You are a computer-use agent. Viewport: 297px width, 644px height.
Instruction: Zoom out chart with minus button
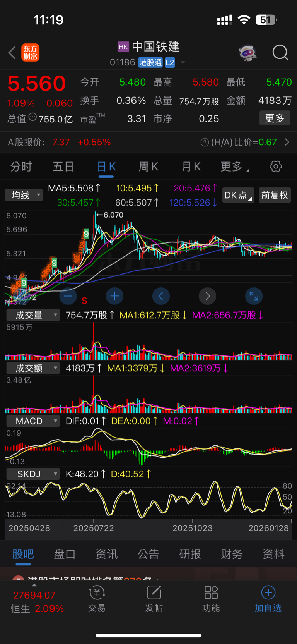[68, 296]
